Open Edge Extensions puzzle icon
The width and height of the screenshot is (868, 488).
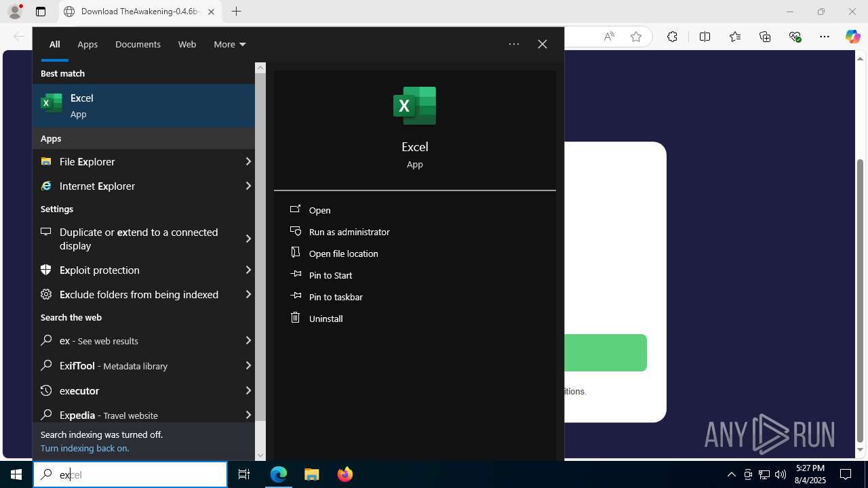point(672,37)
